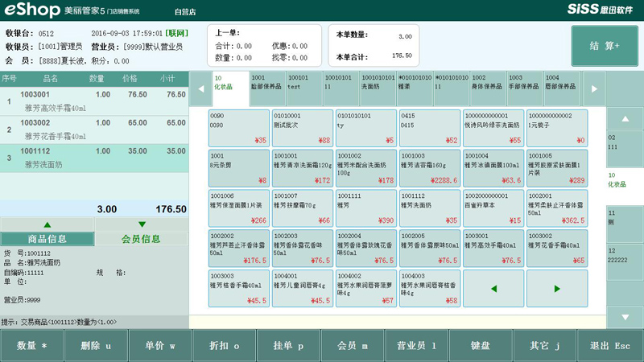Add product 0415 priced ¥52
The width and height of the screenshot is (644, 362).
[x=430, y=128]
